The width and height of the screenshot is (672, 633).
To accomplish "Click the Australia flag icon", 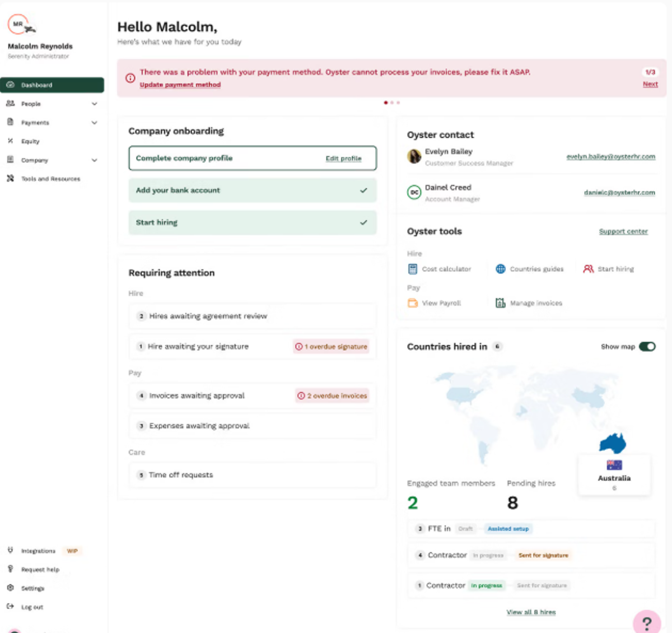I will point(614,465).
